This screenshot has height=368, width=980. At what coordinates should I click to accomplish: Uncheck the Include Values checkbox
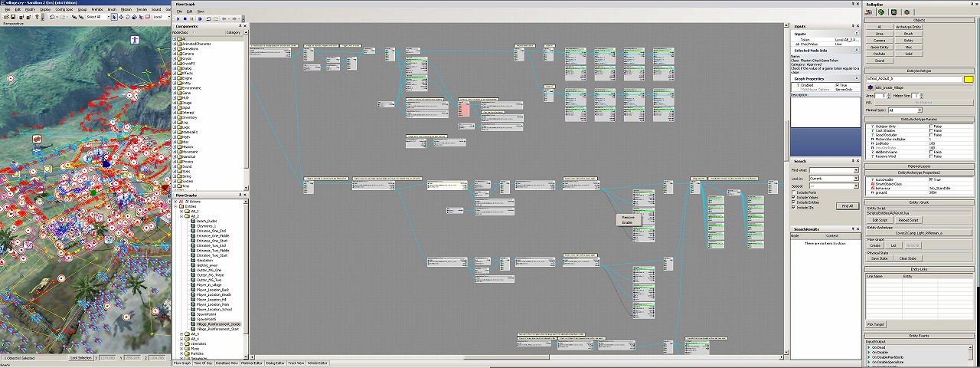(793, 197)
